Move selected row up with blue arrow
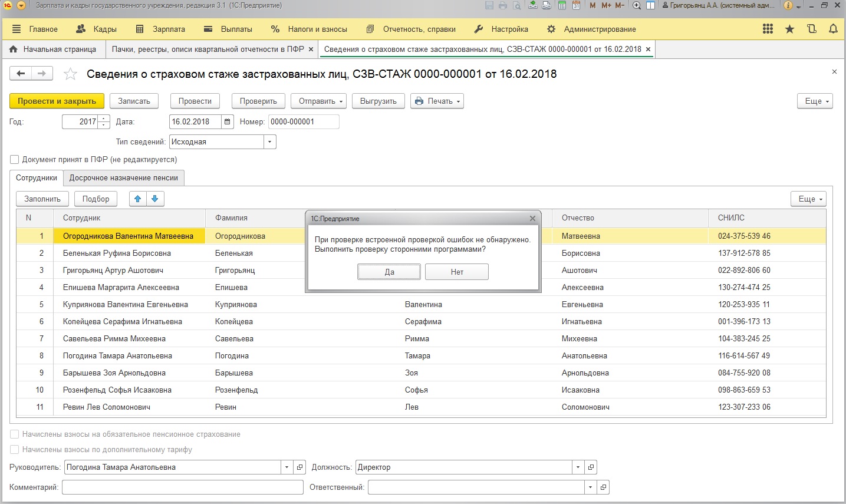Screen dimensions: 846x504 click(138, 199)
